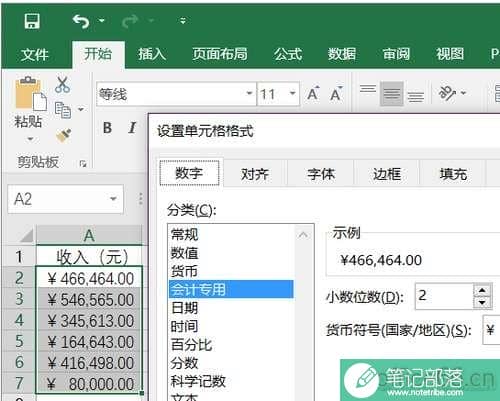Open the Orientation dropdown arrow

(463, 93)
